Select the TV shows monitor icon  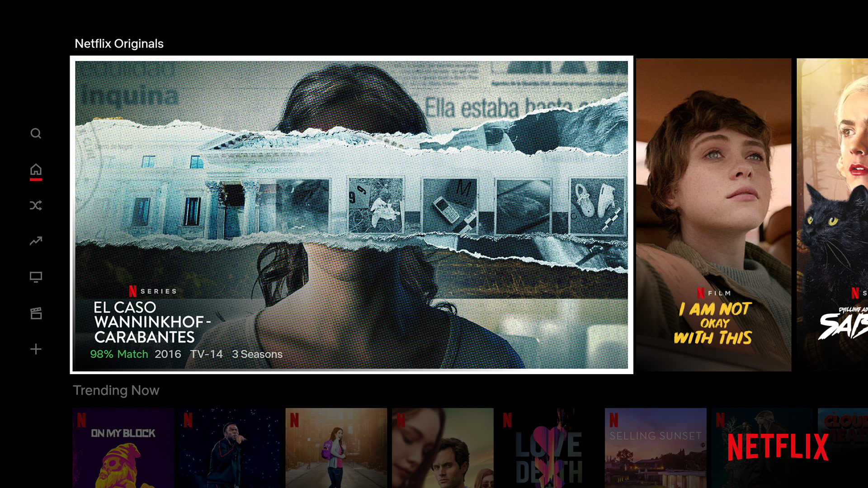click(x=36, y=277)
